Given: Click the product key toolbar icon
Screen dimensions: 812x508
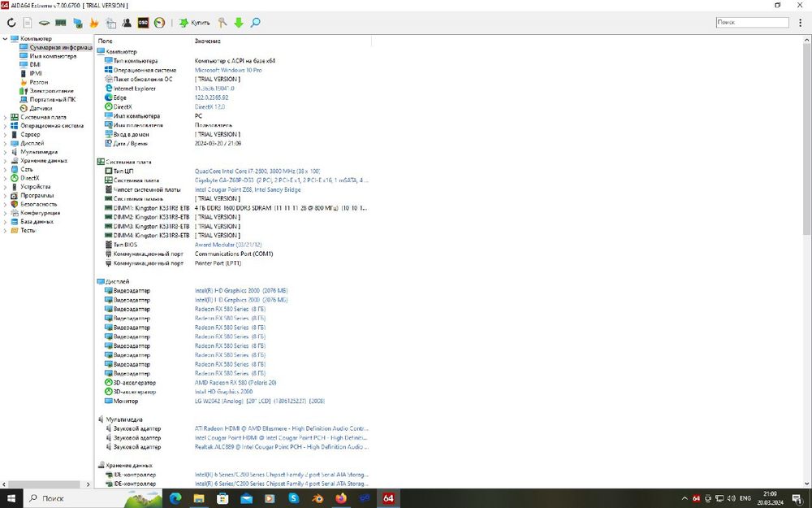Looking at the screenshot, I should coord(222,23).
